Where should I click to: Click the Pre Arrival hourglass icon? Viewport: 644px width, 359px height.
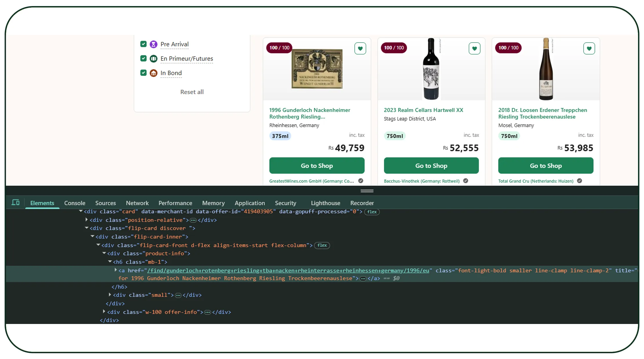[x=154, y=44]
